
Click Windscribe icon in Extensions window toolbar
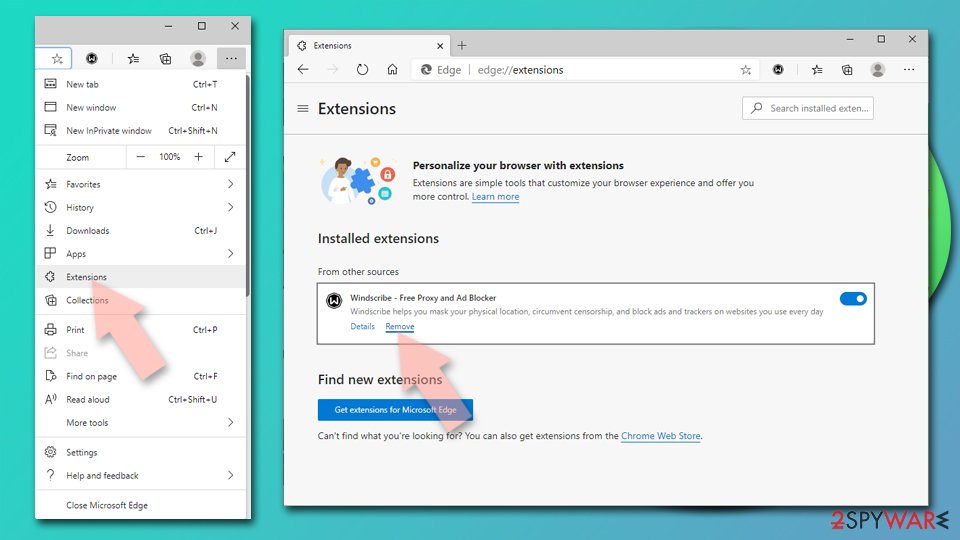778,70
